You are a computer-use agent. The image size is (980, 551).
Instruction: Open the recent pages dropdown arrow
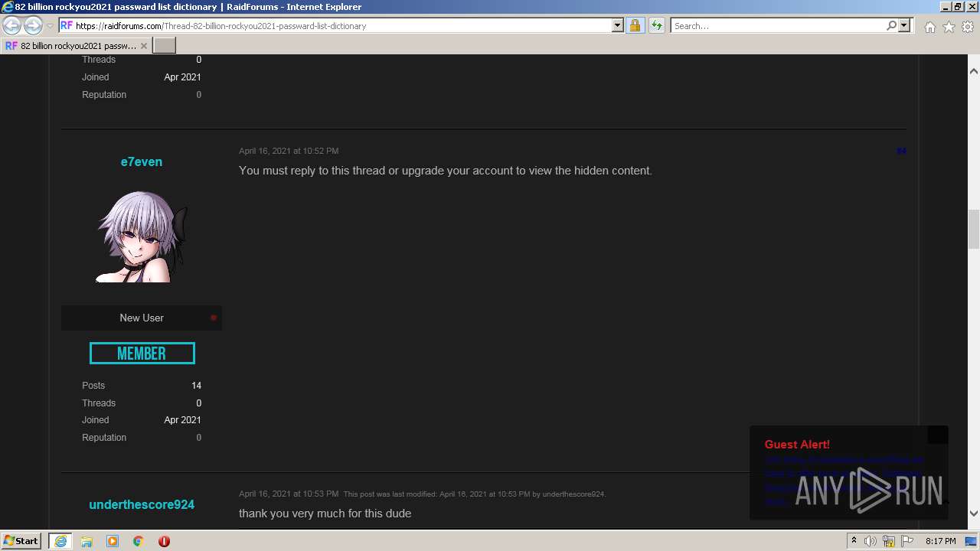(x=50, y=26)
